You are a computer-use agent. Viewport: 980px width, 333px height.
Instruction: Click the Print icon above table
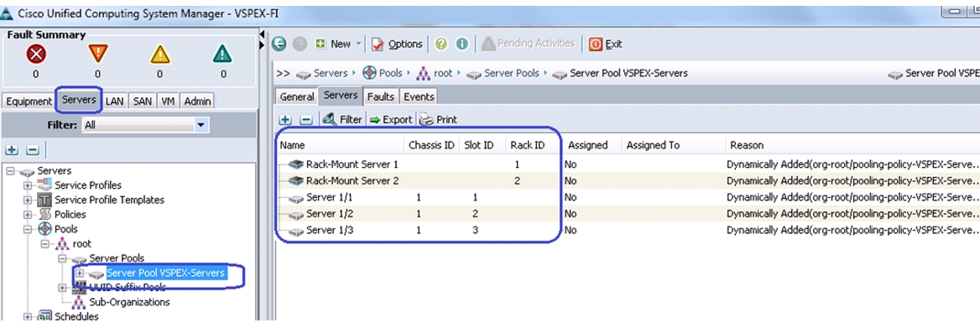tap(426, 119)
